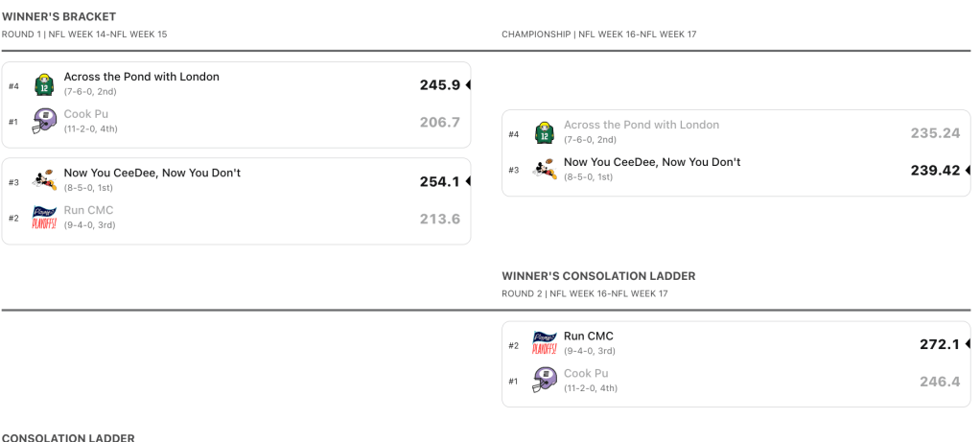This screenshot has width=980, height=442.
Task: Click the 235.24 championship losing score
Action: (935, 133)
